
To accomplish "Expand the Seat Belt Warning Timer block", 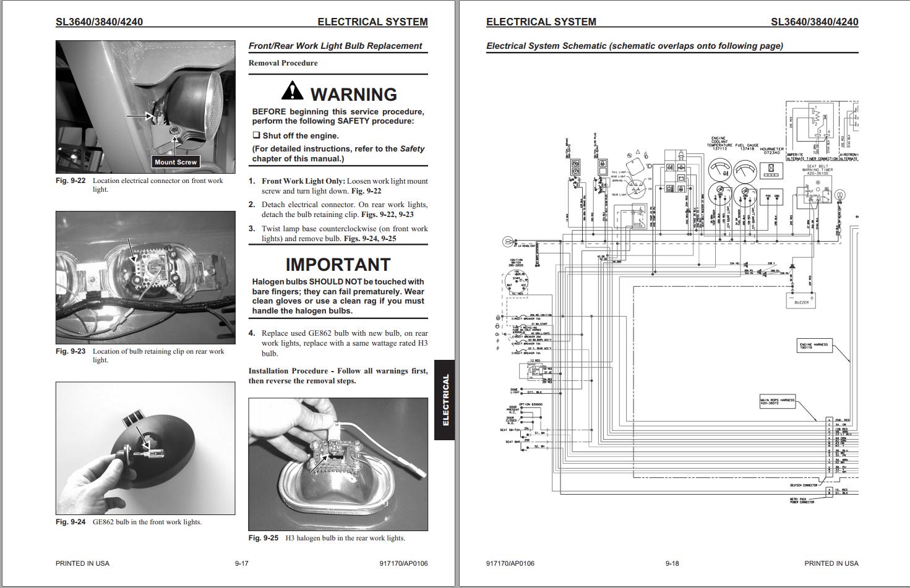I will point(818,190).
